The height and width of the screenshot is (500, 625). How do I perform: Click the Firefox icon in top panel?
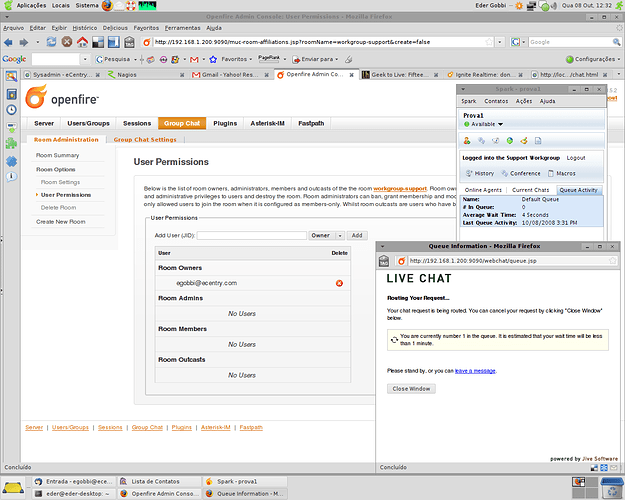tap(107, 6)
